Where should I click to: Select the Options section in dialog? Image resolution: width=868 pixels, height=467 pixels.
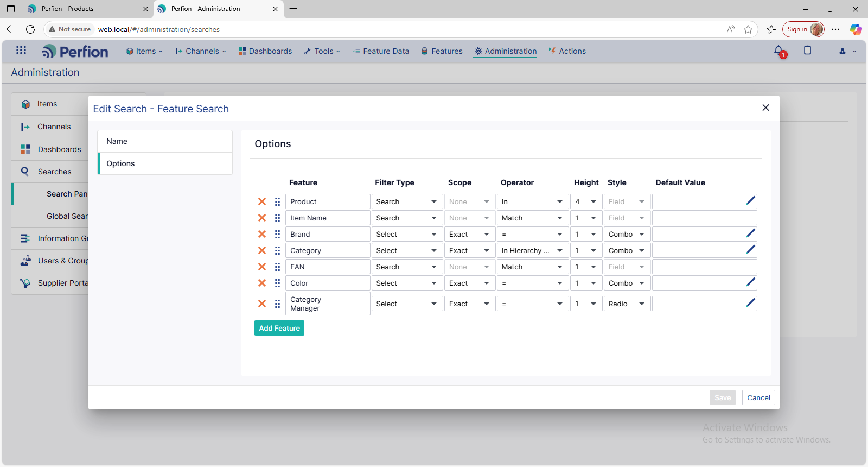tap(165, 163)
